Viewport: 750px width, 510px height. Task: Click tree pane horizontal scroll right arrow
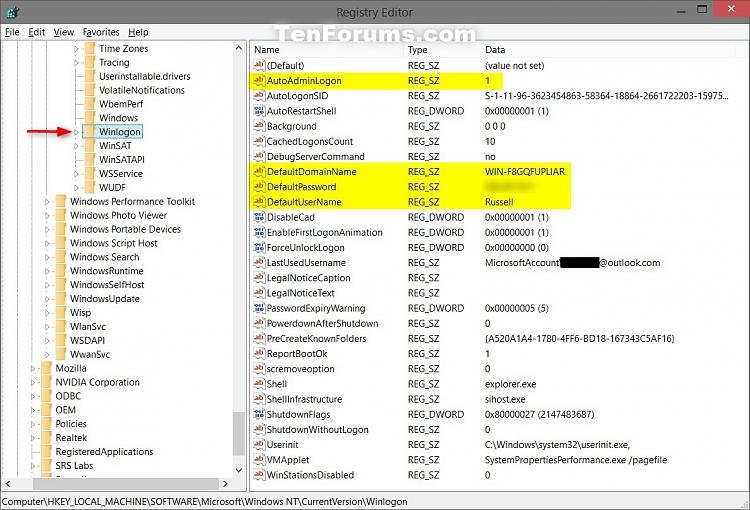pos(225,484)
